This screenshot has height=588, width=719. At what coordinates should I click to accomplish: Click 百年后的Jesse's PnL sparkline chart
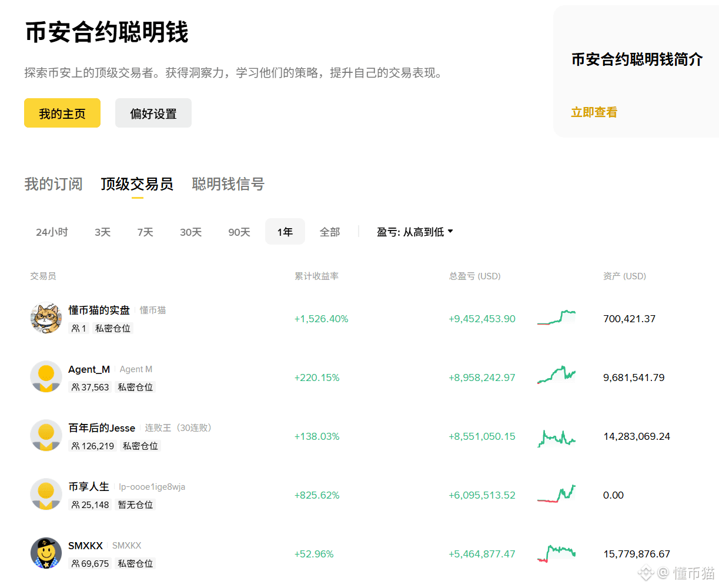pyautogui.click(x=556, y=438)
